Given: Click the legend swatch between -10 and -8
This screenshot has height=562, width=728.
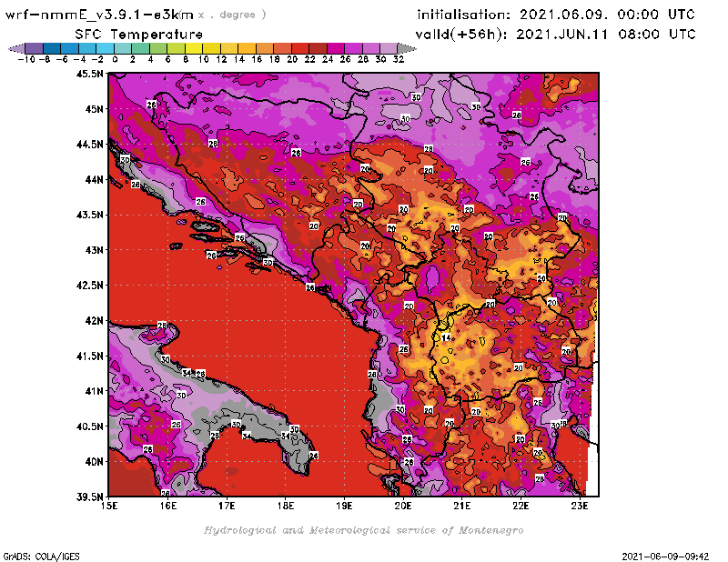Looking at the screenshot, I should [35, 48].
